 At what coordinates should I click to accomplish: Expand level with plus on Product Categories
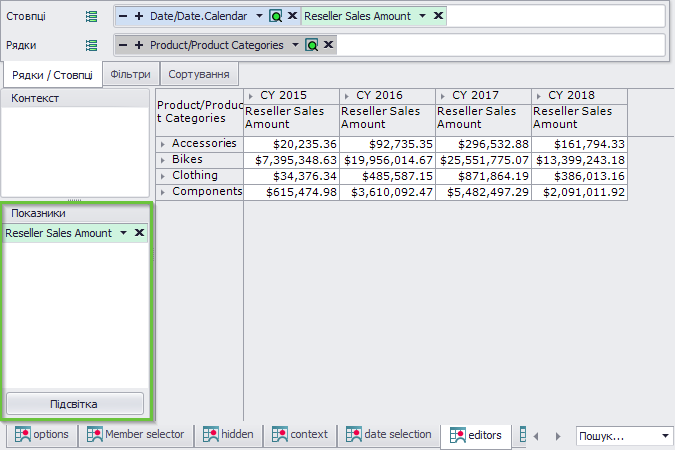pyautogui.click(x=139, y=45)
